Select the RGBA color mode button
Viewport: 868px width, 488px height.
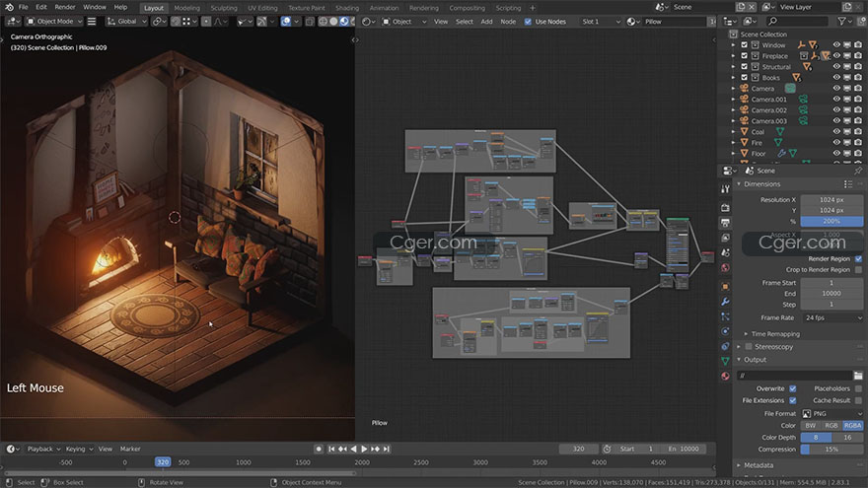point(852,426)
